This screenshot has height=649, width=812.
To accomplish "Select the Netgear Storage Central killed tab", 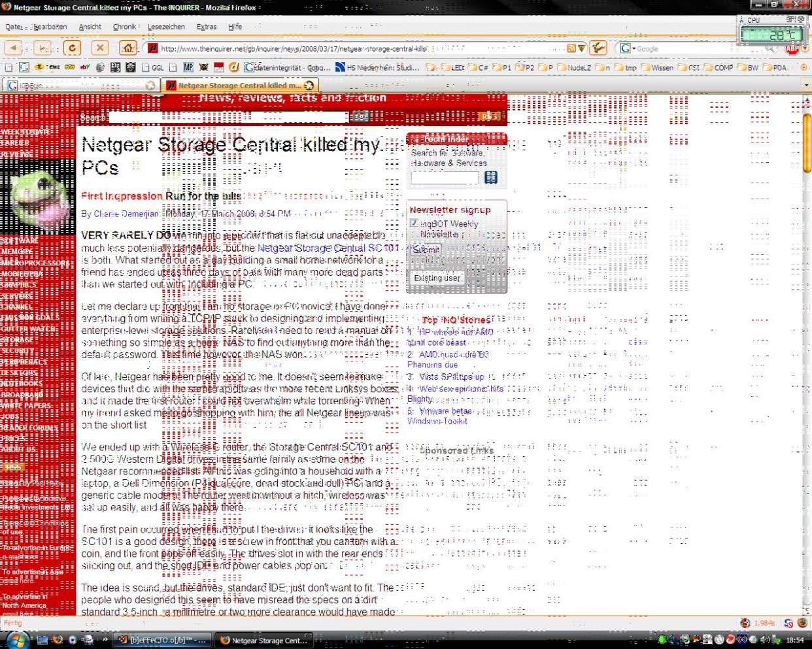I will (x=240, y=86).
